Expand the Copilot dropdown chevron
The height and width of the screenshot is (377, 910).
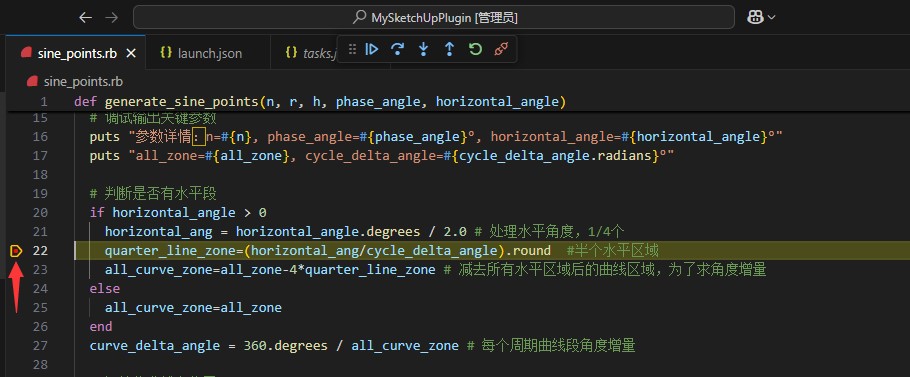point(771,18)
